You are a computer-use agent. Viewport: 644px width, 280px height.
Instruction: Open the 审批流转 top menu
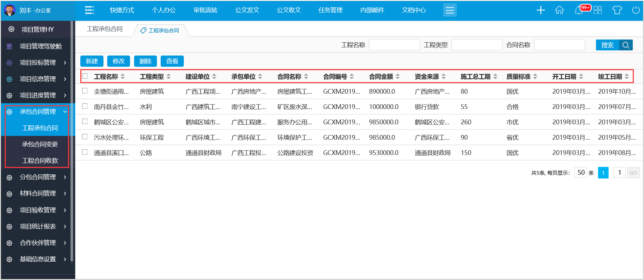(x=205, y=10)
